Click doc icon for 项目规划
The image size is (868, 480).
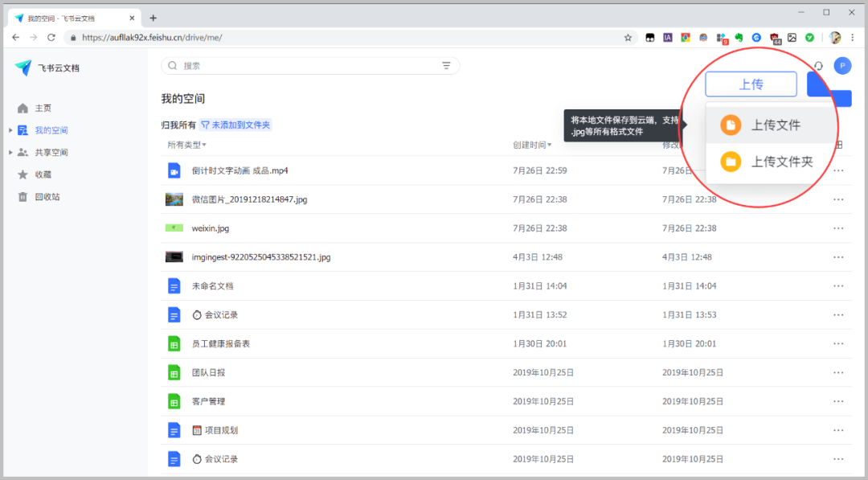point(174,430)
